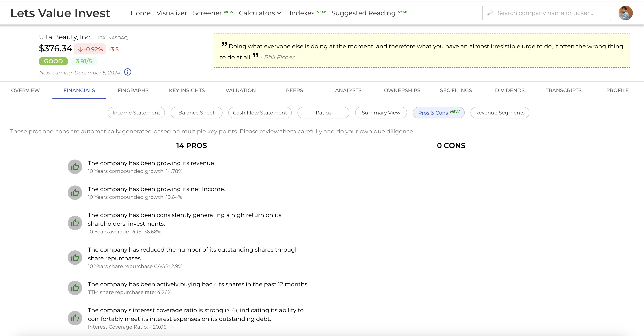Viewport: 644px width, 336px height.
Task: Click the red down-arrow price change icon
Action: coord(80,50)
